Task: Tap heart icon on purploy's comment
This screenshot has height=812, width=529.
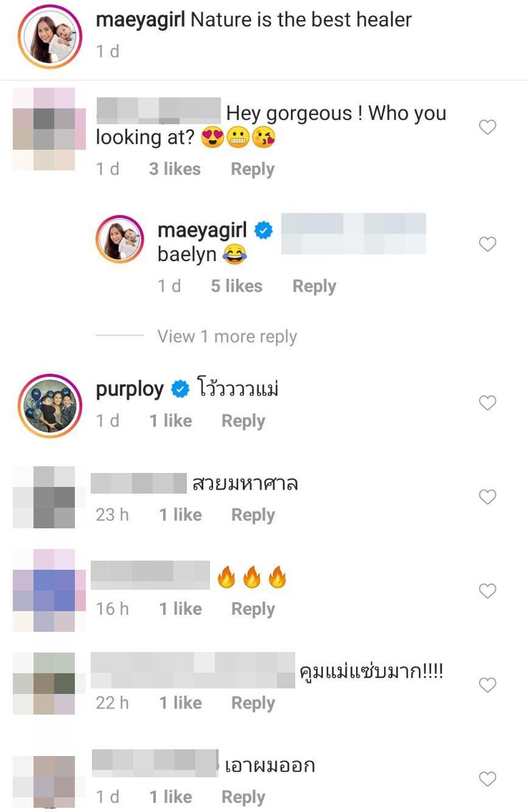Action: pos(488,403)
